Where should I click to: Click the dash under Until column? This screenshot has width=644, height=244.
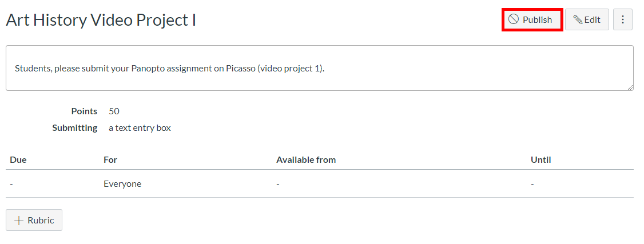pos(532,184)
